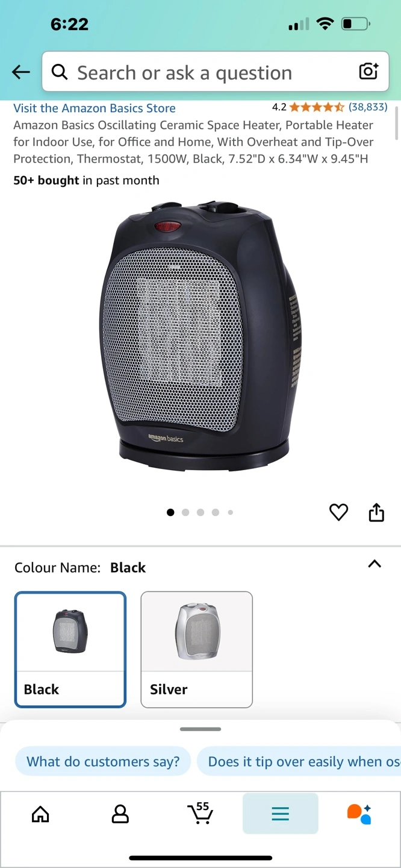
Task: Select the Silver colour option
Action: coord(197,650)
